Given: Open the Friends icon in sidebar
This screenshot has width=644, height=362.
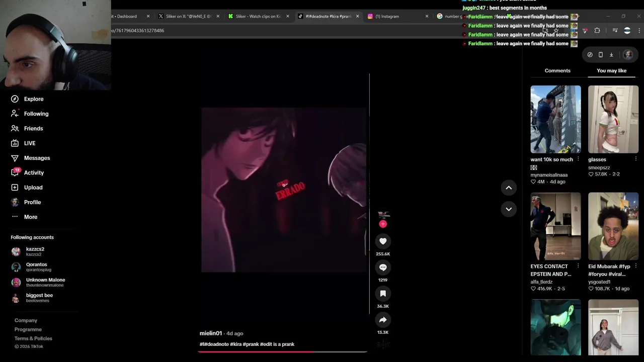Looking at the screenshot, I should coord(15,128).
